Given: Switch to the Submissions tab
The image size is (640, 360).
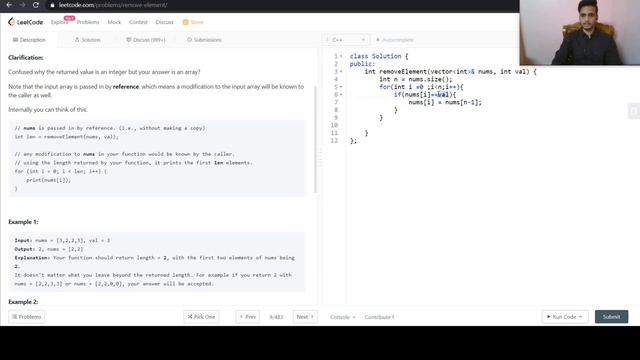Looking at the screenshot, I should click(204, 40).
